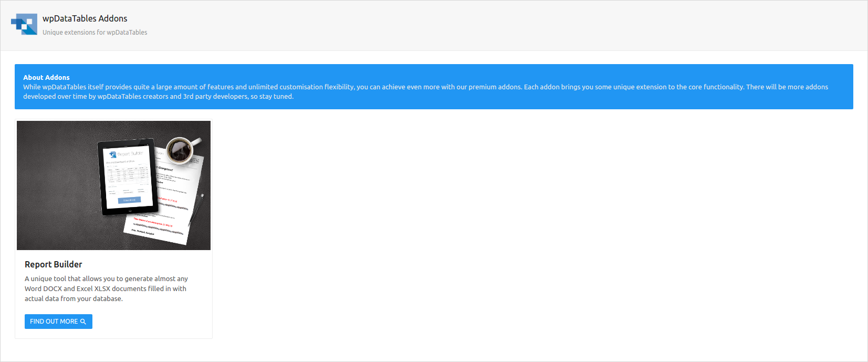Viewport: 868px width, 362px height.
Task: Open the Report Builder tablet image thumbnail
Action: [113, 185]
